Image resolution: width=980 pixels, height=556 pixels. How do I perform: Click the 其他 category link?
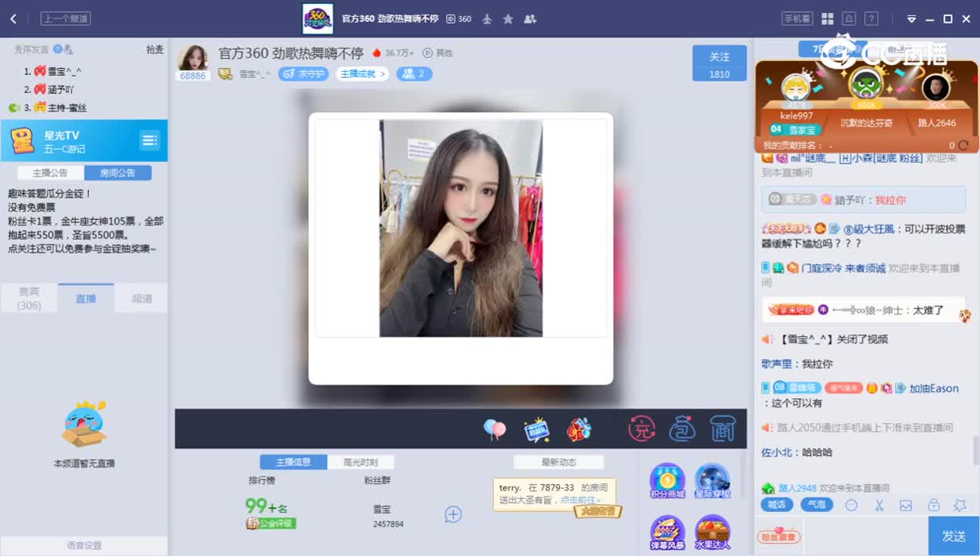[437, 53]
